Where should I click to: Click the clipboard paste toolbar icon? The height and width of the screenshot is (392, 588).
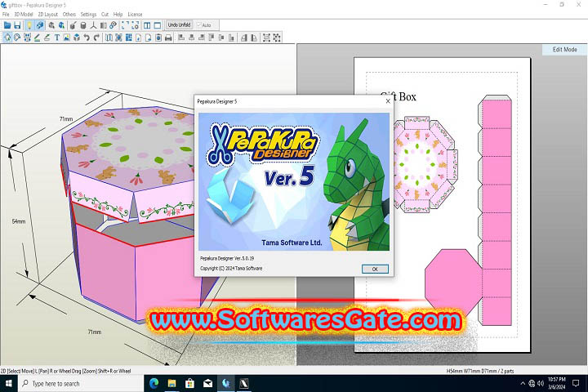coord(158,38)
